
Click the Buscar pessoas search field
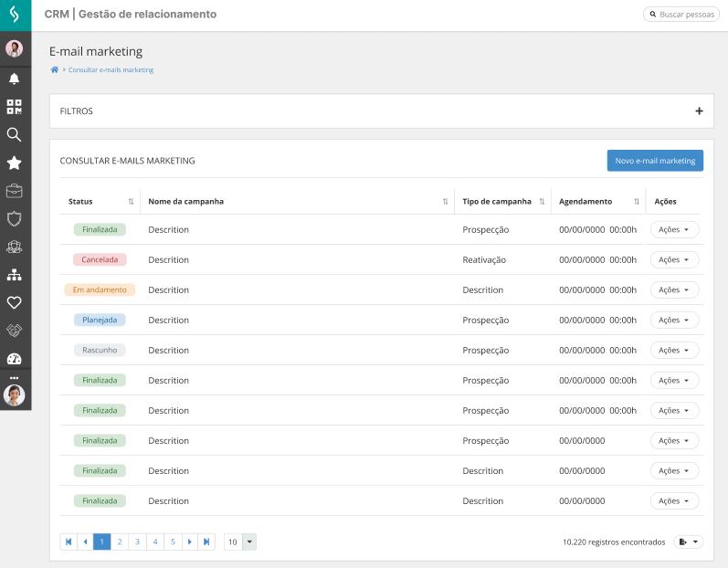(x=681, y=15)
